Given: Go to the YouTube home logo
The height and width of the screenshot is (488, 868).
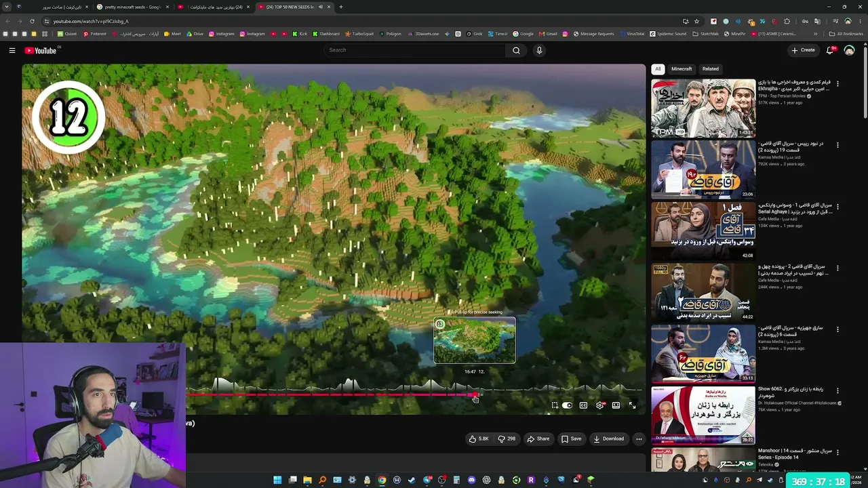Looking at the screenshot, I should pyautogui.click(x=41, y=50).
